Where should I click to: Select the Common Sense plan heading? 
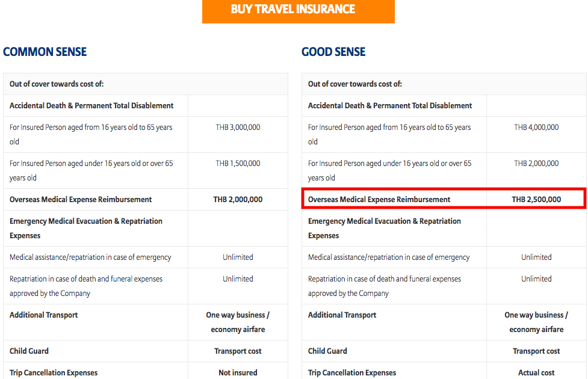tap(45, 52)
